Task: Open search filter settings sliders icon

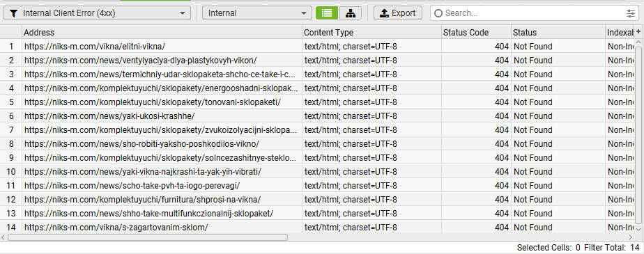Action: [x=631, y=13]
